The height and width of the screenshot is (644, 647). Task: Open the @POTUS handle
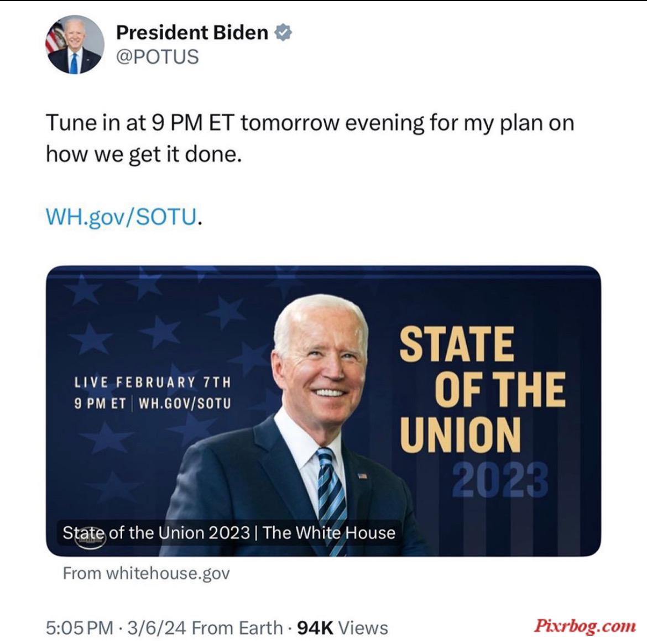click(157, 56)
